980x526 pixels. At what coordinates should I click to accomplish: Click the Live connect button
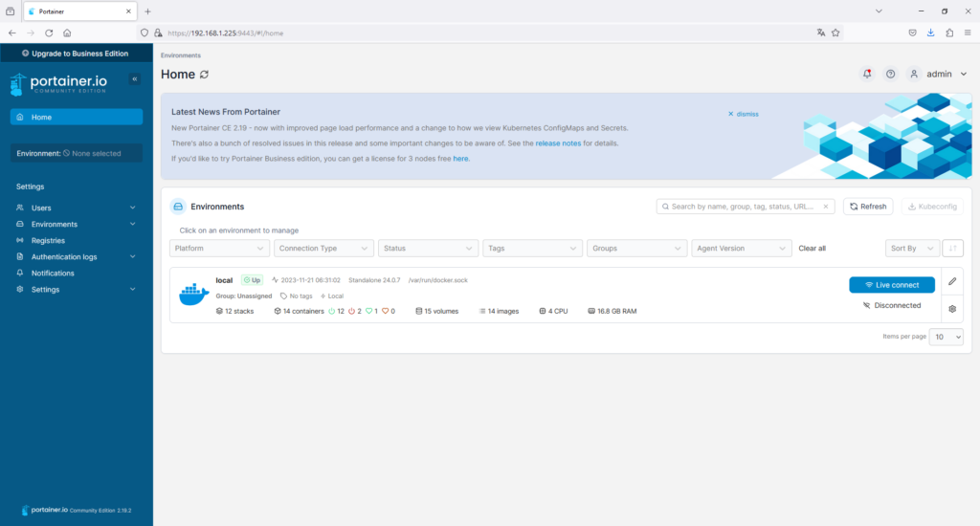point(891,285)
